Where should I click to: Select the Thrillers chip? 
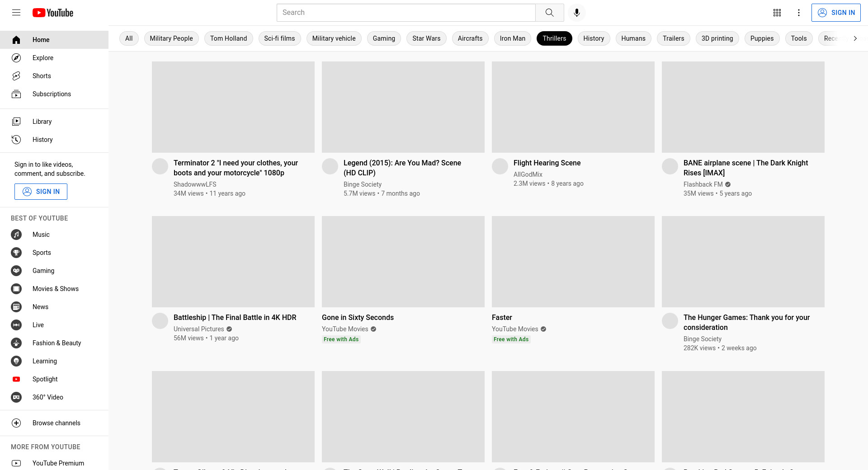554,38
